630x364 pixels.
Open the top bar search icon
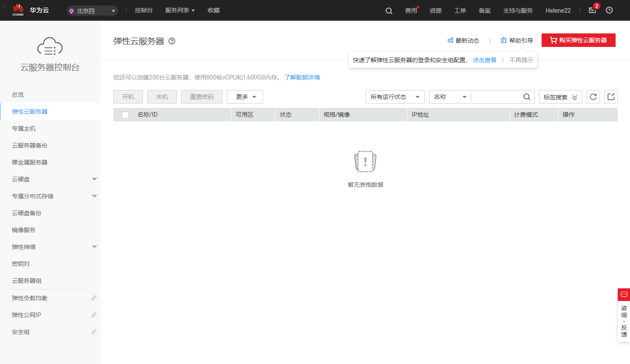(x=389, y=11)
